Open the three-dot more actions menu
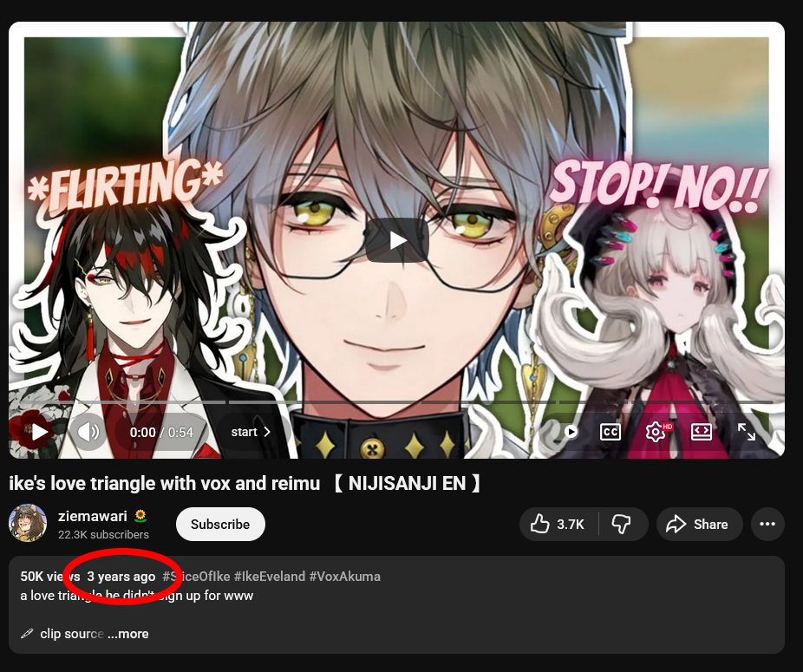Screen dimensions: 803x672 767,524
